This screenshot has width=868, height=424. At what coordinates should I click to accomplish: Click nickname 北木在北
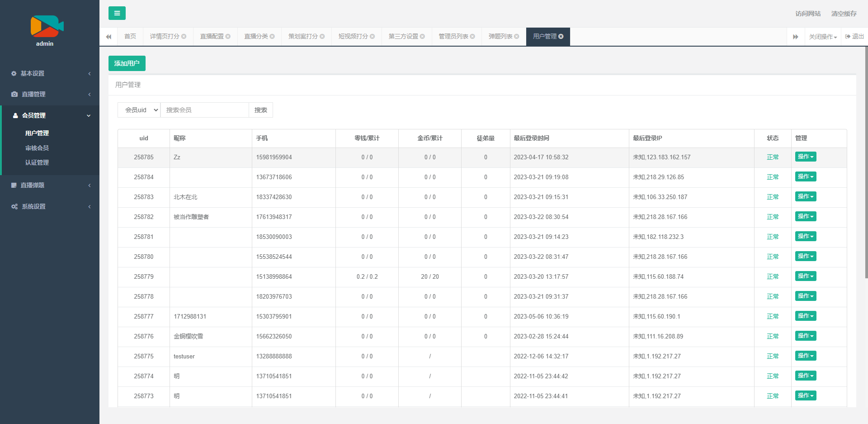point(185,197)
